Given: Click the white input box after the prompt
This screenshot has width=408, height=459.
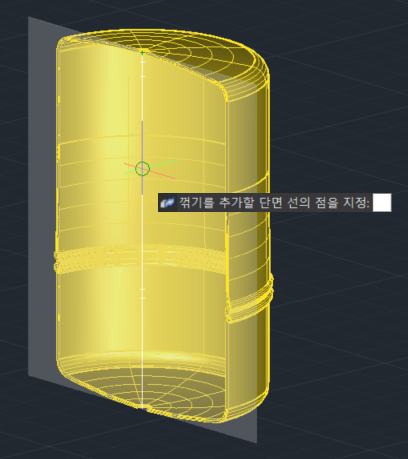Looking at the screenshot, I should coord(382,202).
